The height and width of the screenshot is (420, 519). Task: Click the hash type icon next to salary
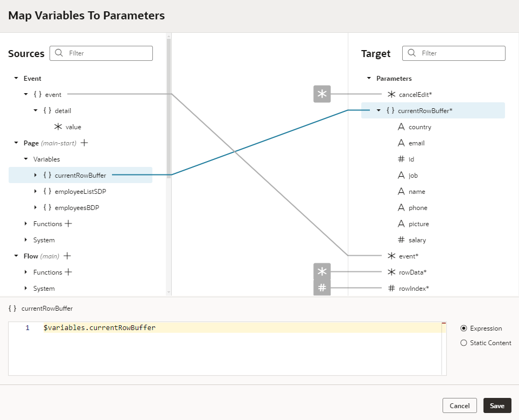pos(401,240)
